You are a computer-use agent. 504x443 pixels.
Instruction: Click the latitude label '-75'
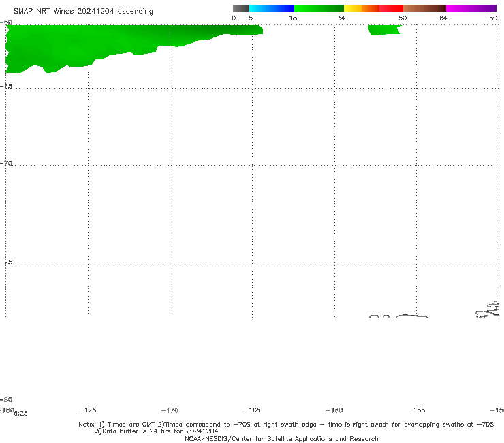(6, 262)
